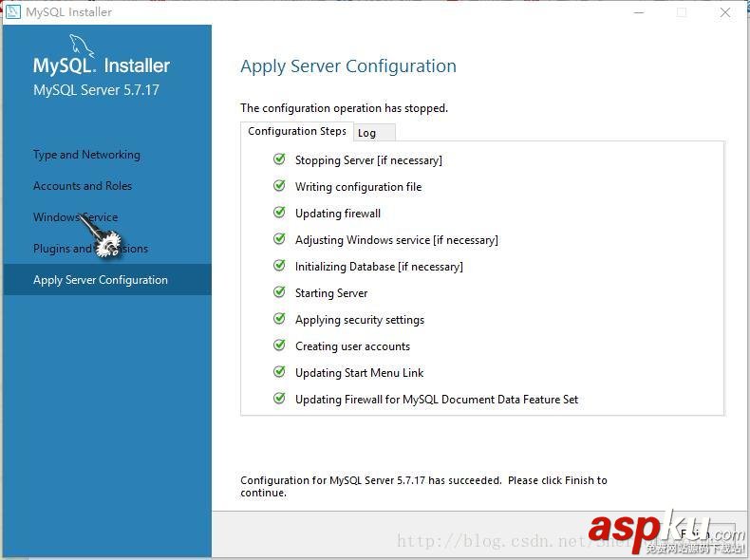Click the check icon for Updating Start Menu Link
Screen dimensions: 750x560
click(279, 371)
